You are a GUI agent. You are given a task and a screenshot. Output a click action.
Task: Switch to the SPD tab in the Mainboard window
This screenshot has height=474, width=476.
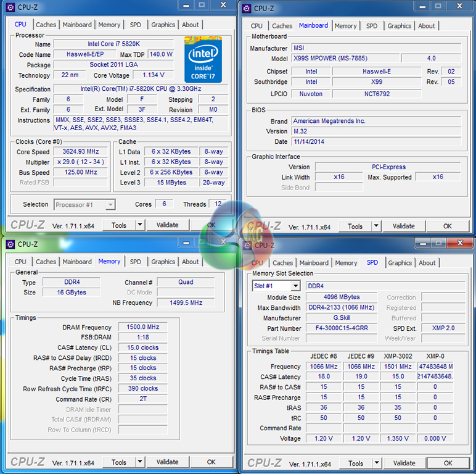(x=372, y=26)
